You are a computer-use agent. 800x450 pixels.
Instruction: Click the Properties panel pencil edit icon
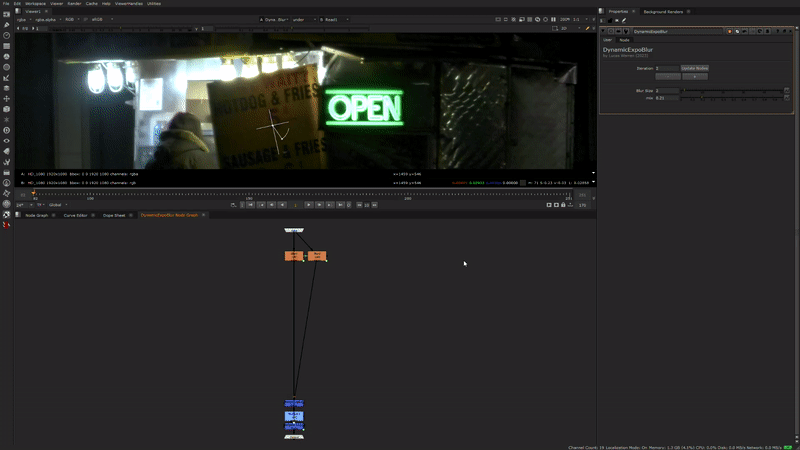tap(624, 20)
